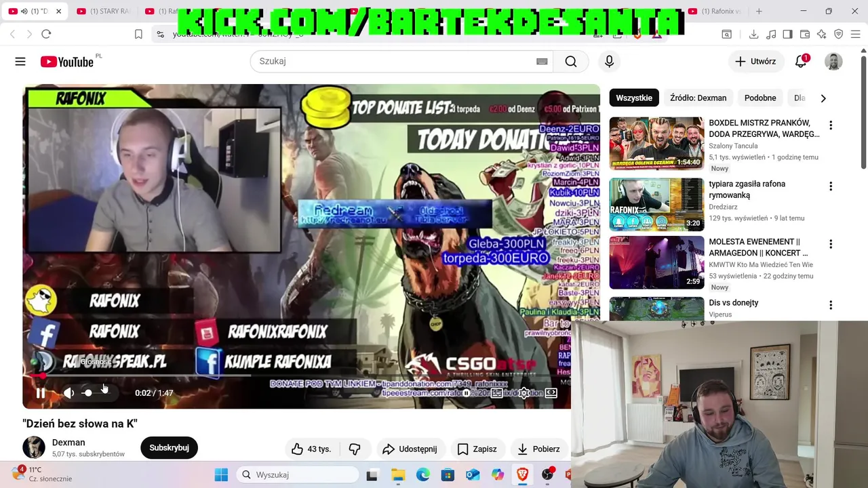Image resolution: width=868 pixels, height=488 pixels.
Task: Switch to theater mode
Action: (551, 393)
